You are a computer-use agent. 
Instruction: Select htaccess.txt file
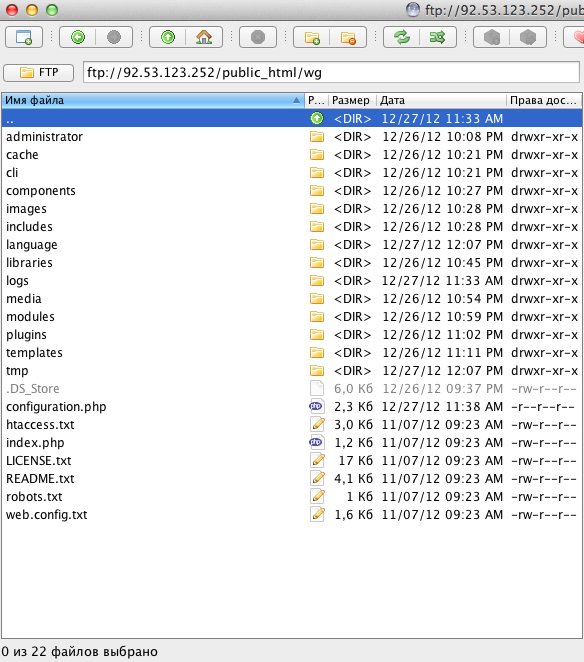(292, 425)
